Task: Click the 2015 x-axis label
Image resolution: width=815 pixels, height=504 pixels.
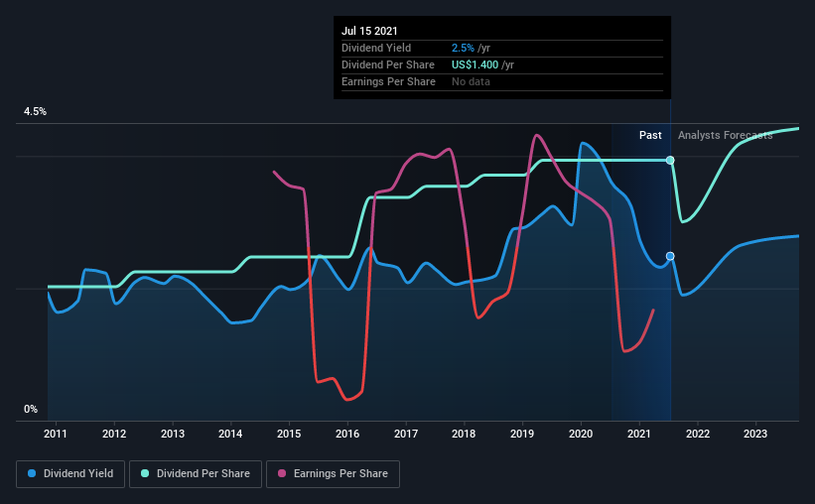Action: pyautogui.click(x=289, y=434)
